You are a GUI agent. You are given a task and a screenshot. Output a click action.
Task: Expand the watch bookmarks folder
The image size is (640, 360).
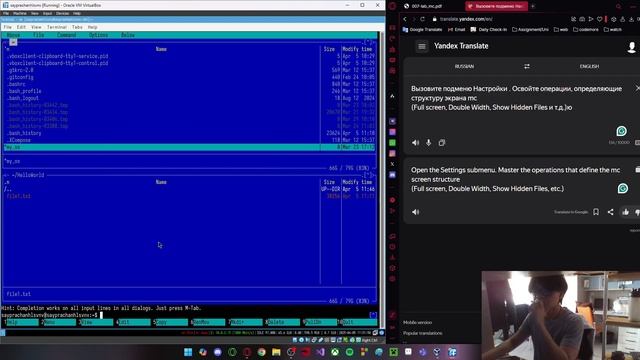tap(612, 29)
